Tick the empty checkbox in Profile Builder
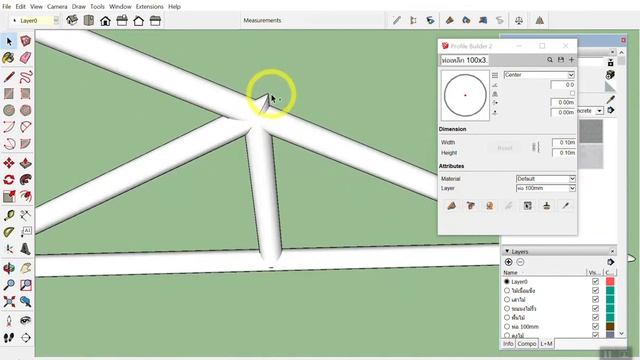Viewport: 640px width, 360px height. (x=572, y=93)
